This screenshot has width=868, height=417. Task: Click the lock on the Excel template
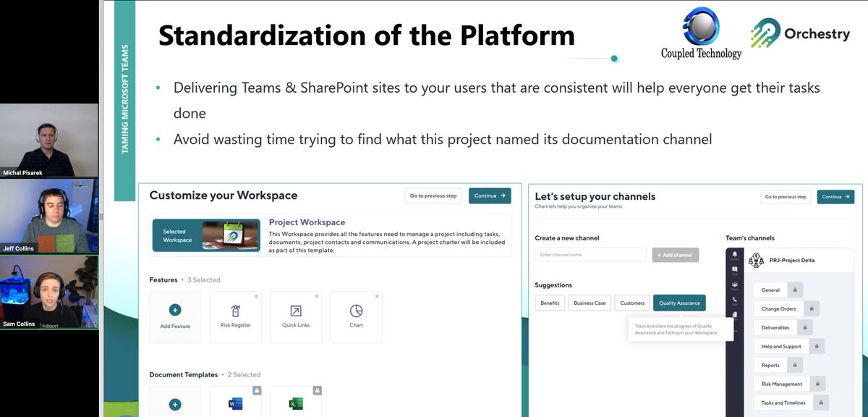click(x=317, y=390)
